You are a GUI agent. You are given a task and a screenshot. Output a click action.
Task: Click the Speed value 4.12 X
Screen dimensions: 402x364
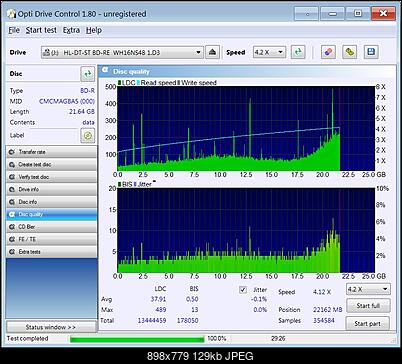(x=322, y=292)
